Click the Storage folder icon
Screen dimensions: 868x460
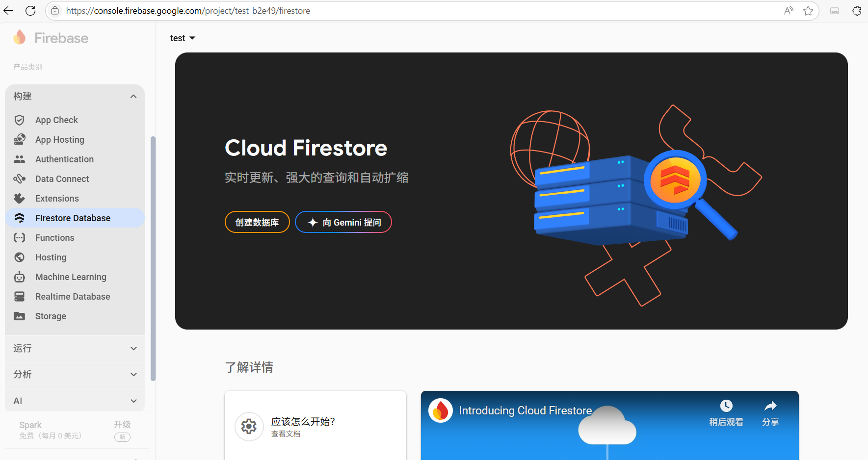[20, 316]
